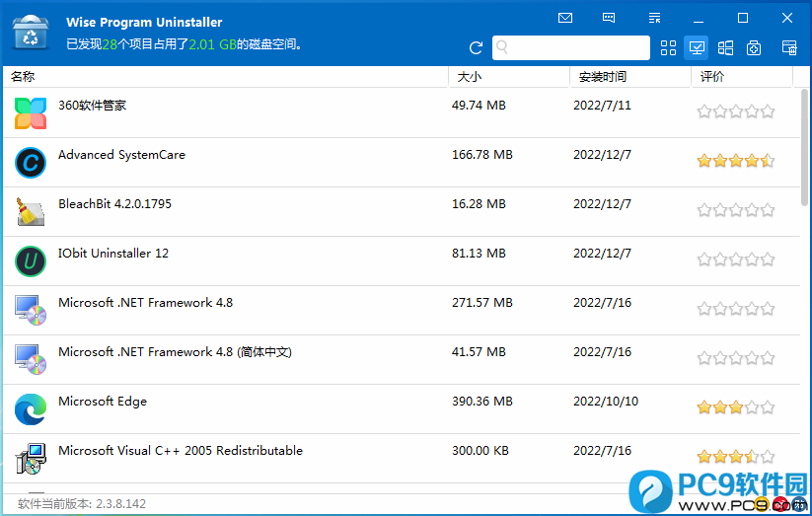
Task: Click the Wise Program Uninstaller logo
Action: coord(31,33)
